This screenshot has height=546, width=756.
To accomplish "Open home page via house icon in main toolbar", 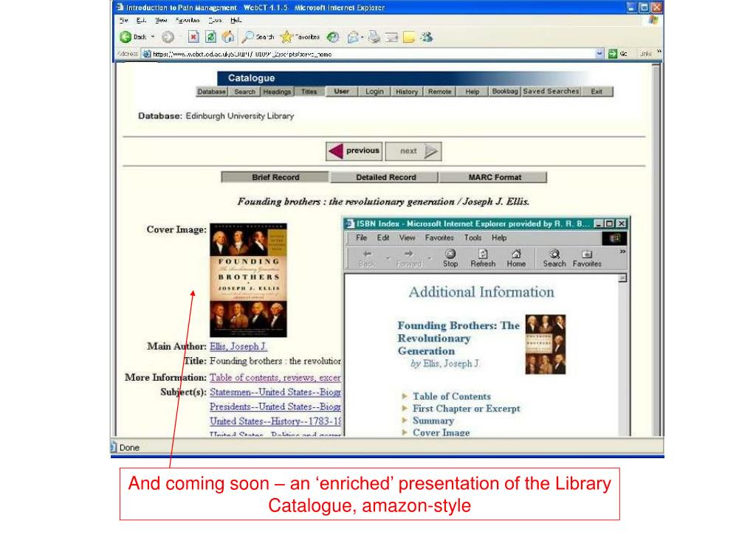I will [227, 37].
